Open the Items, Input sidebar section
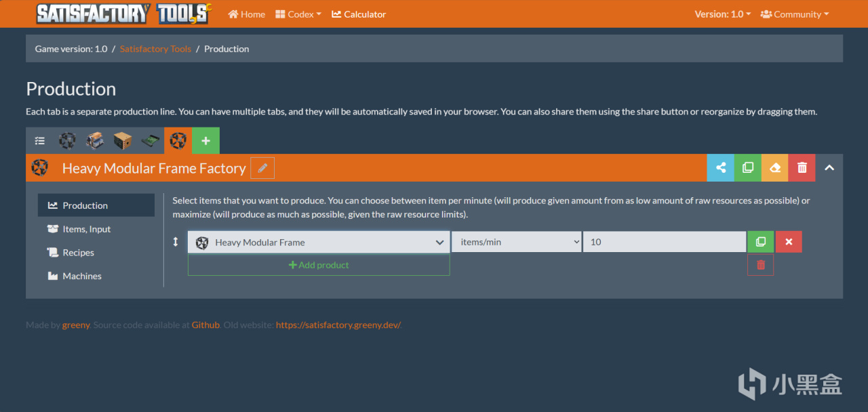 tap(96, 229)
